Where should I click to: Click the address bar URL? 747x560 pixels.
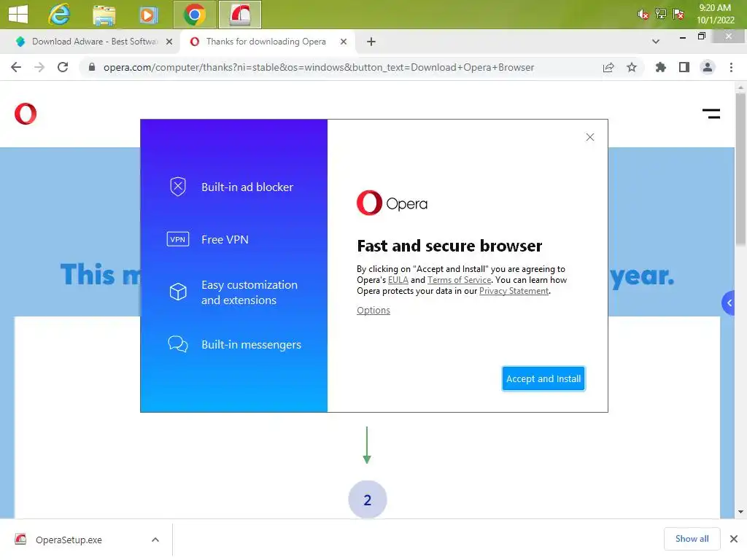[x=318, y=67]
